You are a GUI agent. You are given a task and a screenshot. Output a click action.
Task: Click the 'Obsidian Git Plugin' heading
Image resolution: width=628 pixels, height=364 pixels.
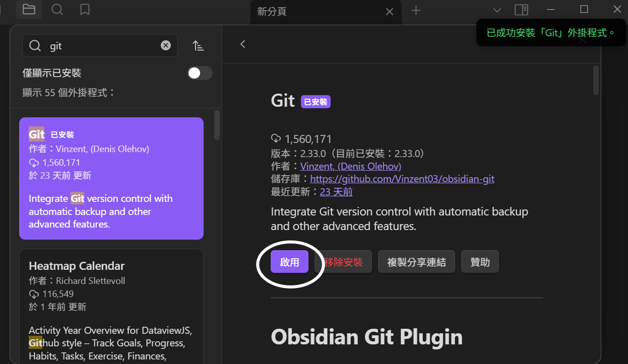(366, 337)
